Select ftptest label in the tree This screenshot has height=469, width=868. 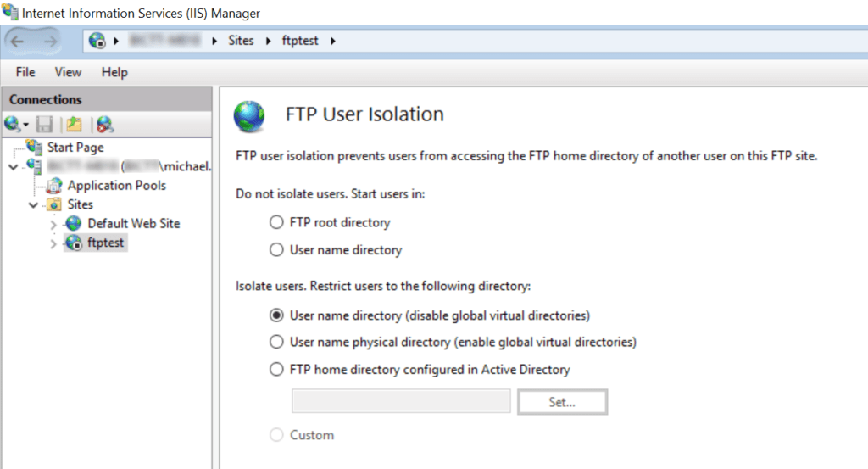105,243
